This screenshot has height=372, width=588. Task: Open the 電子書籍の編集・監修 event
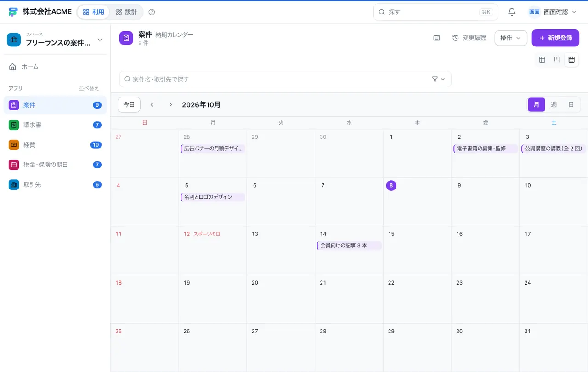coord(486,149)
